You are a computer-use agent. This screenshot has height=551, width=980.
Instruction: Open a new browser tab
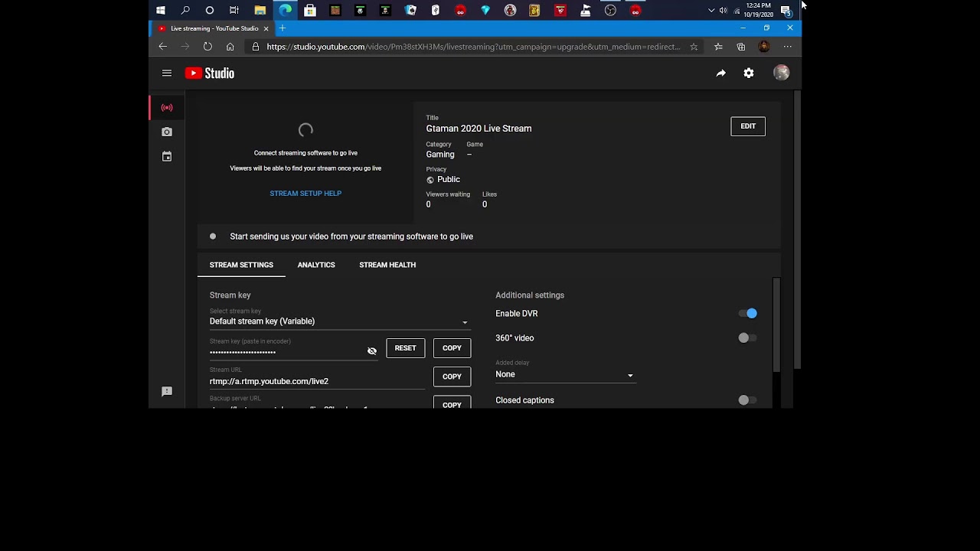(x=282, y=28)
